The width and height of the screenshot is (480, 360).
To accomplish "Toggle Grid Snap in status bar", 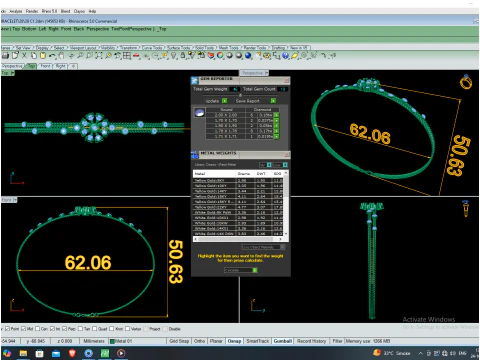I will [179, 341].
